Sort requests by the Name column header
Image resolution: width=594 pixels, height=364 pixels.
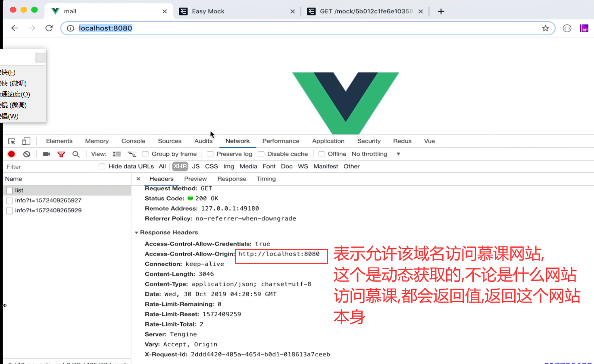point(67,179)
